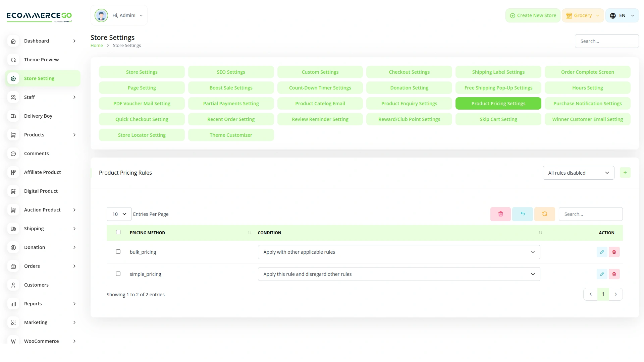Change entries per page dropdown

(119, 214)
